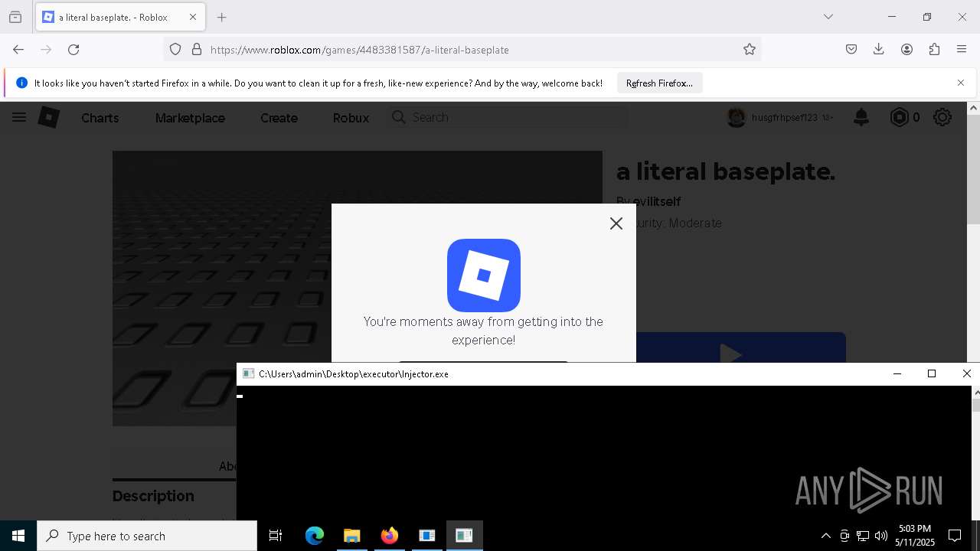The image size is (980, 551).
Task: Dismiss the Firefox refresh notification bar
Action: (x=961, y=83)
